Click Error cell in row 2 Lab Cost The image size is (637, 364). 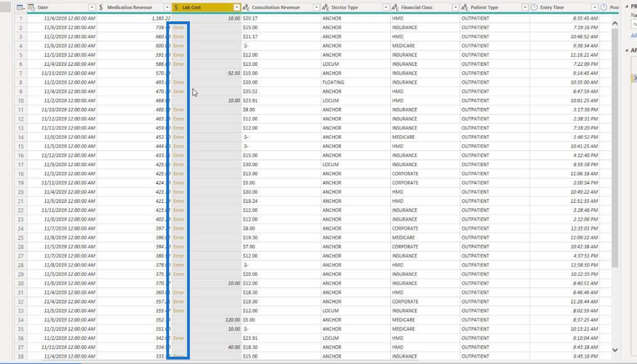[178, 28]
